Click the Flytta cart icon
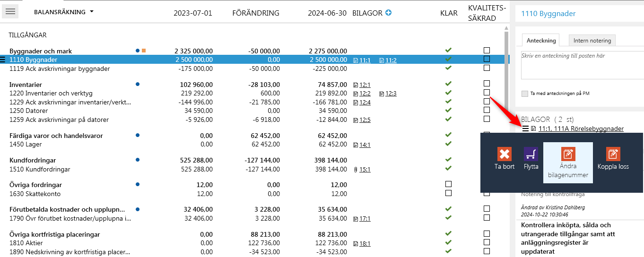This screenshot has width=644, height=257. pos(531,154)
